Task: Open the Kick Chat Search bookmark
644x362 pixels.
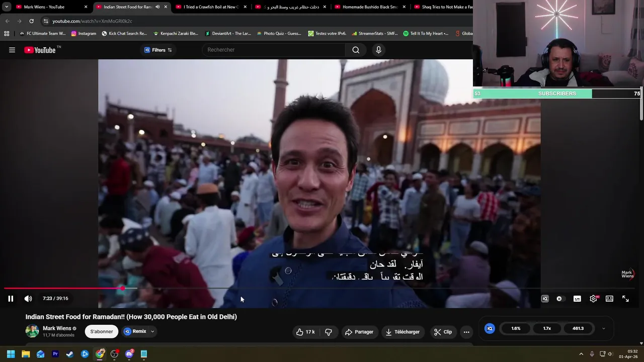Action: [x=124, y=34]
